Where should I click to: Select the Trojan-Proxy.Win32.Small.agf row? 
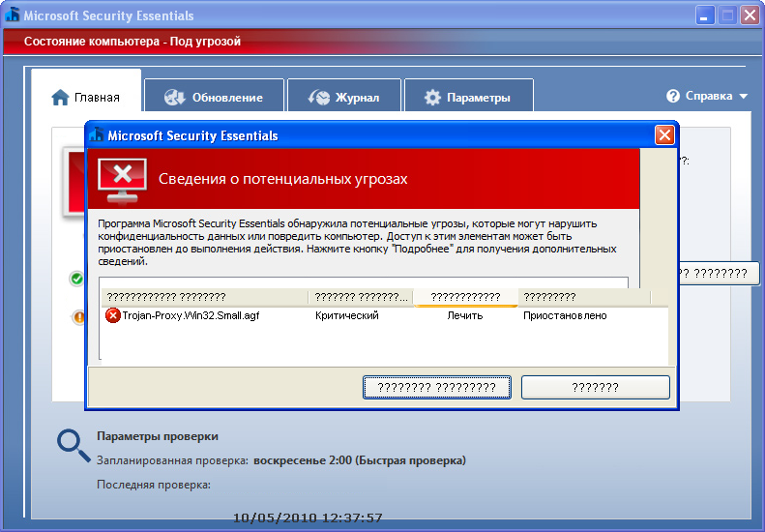click(190, 315)
